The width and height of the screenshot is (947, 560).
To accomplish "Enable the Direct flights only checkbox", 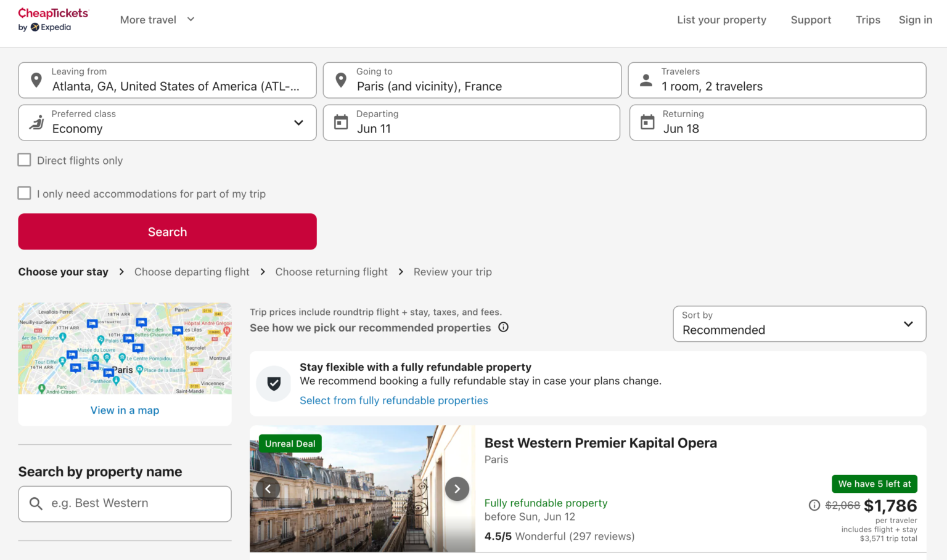I will pyautogui.click(x=24, y=160).
